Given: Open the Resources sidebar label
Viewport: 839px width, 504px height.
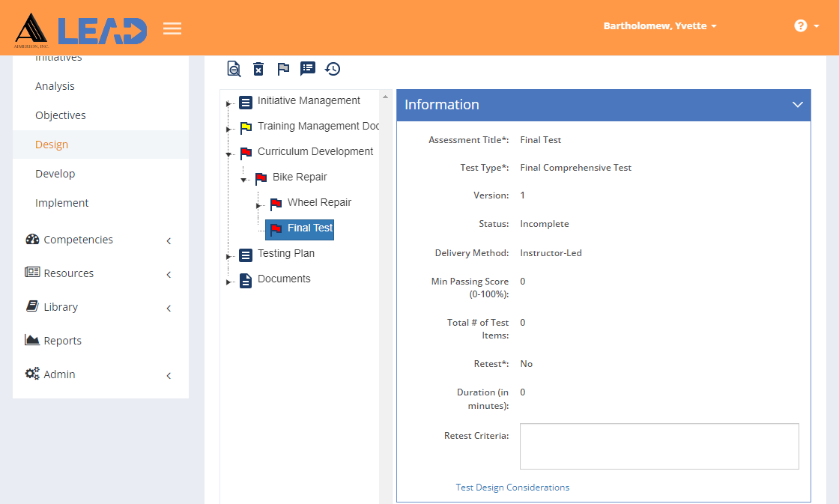Looking at the screenshot, I should pyautogui.click(x=68, y=273).
